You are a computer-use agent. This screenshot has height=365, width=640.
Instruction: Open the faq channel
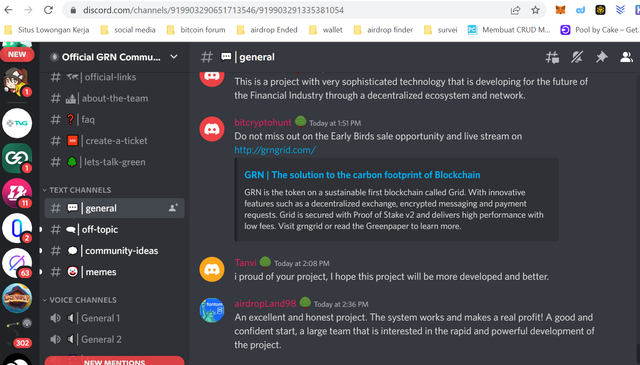[x=114, y=119]
